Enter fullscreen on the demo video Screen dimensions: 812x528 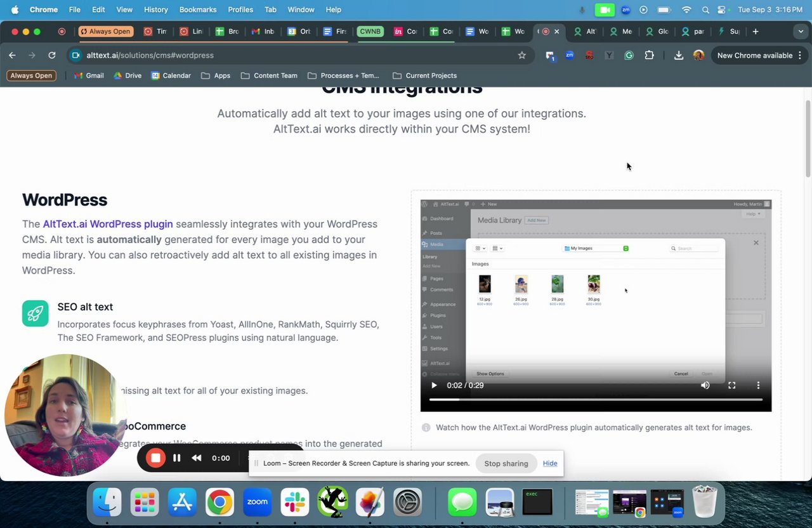point(731,385)
